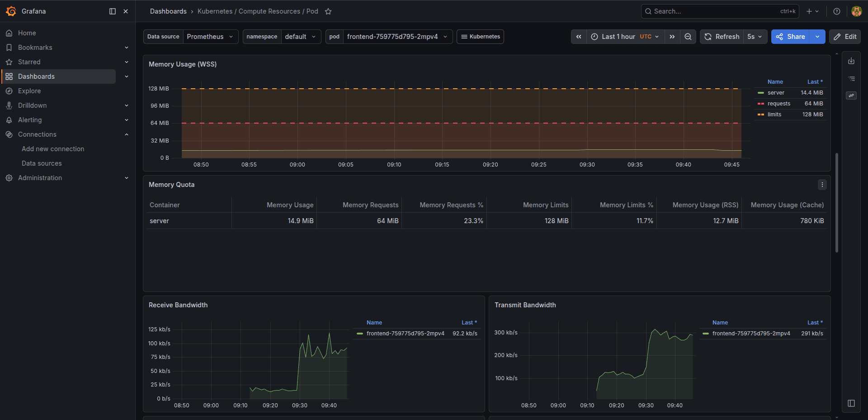Click the highlighted swap icon in right sidebar
Screen dimensions: 868x420
[851, 95]
